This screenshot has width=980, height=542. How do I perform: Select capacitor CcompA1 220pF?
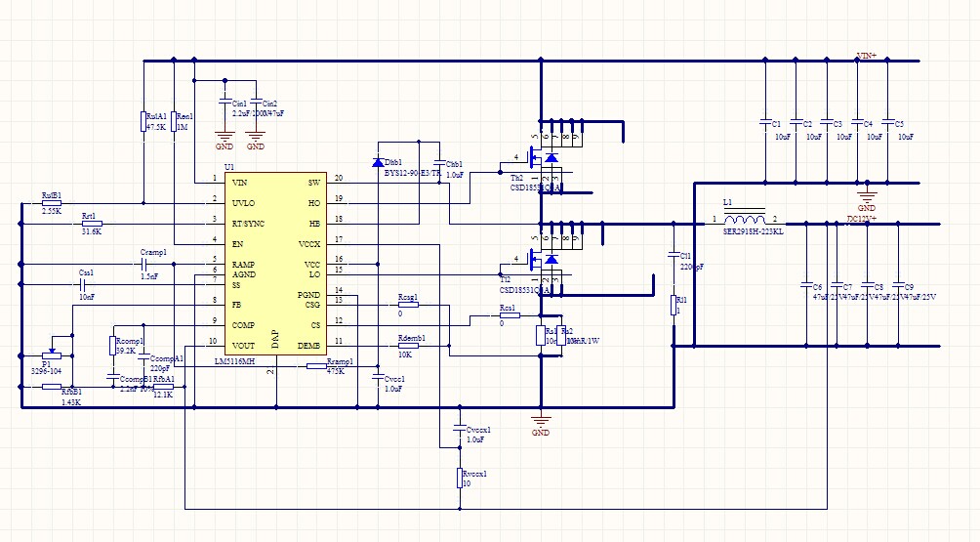pyautogui.click(x=143, y=357)
